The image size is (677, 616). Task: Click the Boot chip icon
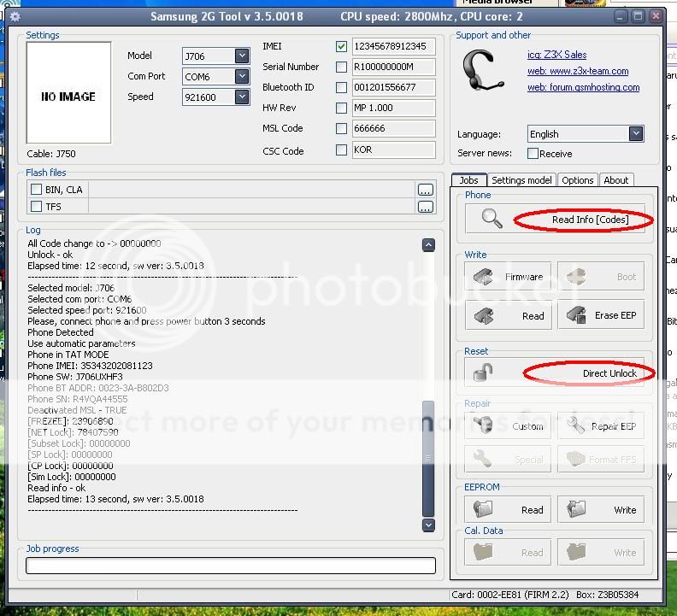tap(576, 277)
